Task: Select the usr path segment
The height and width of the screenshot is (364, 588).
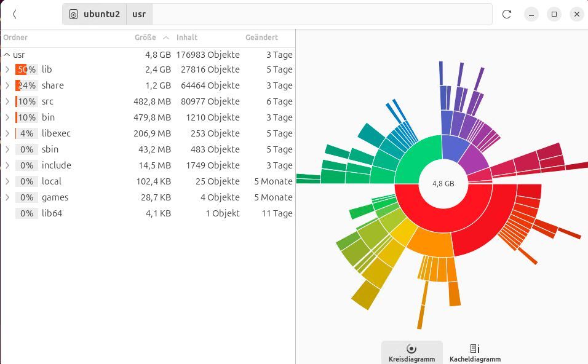Action: 139,14
